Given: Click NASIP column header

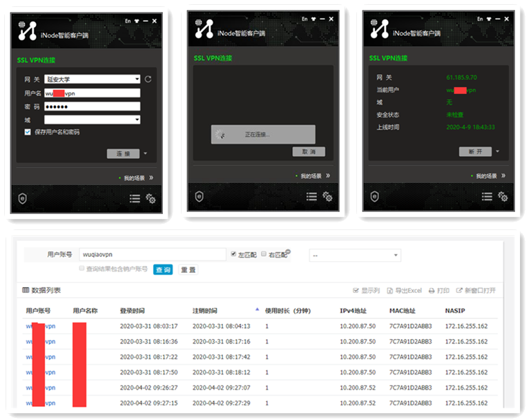Looking at the screenshot, I should pos(455,311).
